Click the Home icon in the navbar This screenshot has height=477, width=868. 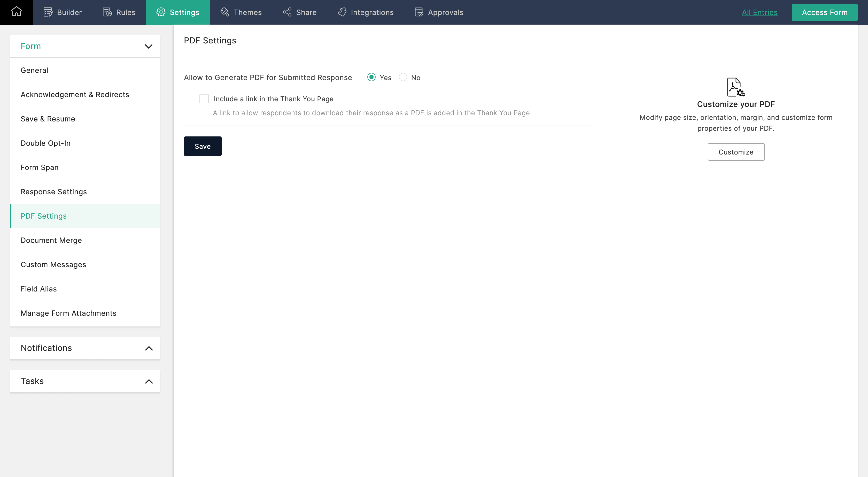pos(16,12)
